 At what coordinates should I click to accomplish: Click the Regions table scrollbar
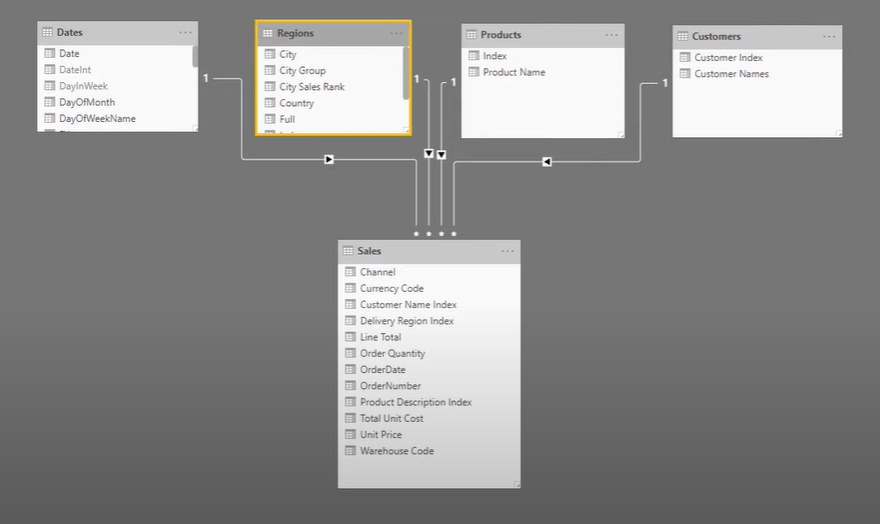tap(405, 73)
